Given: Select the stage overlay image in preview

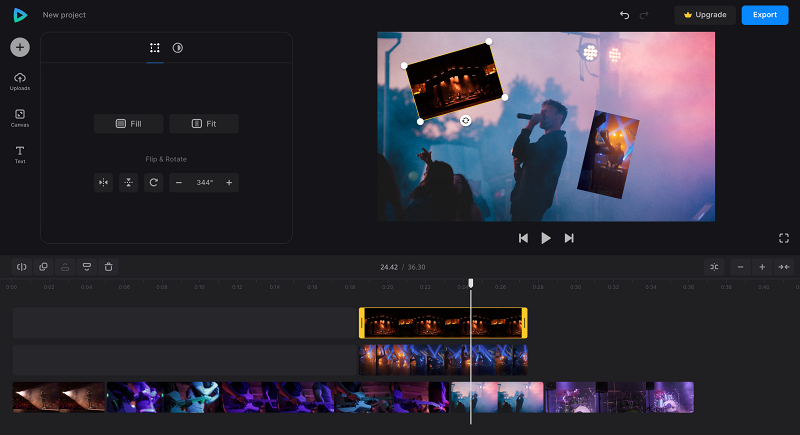Looking at the screenshot, I should point(455,82).
